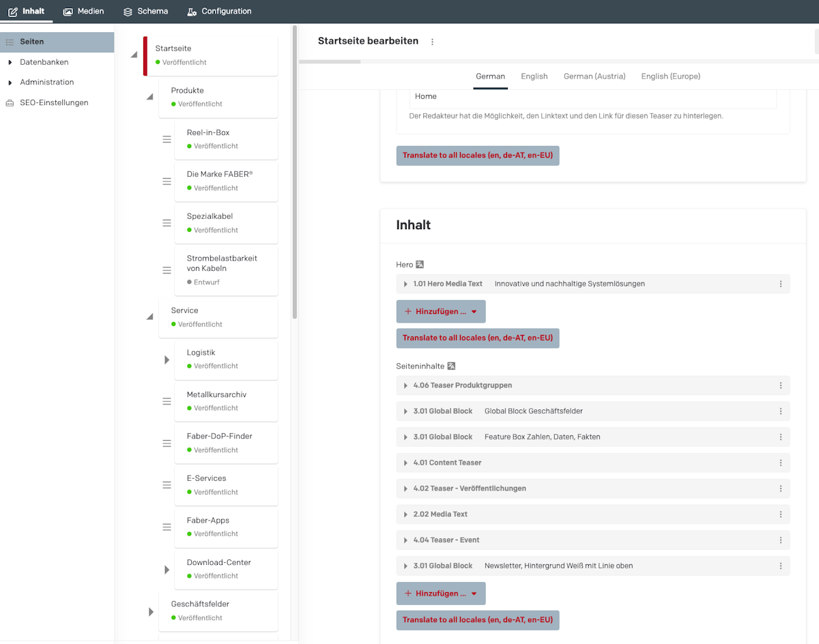Screen dimensions: 819x644
Task: Click drag handle icon for Reel-in-Box
Action: [167, 139]
